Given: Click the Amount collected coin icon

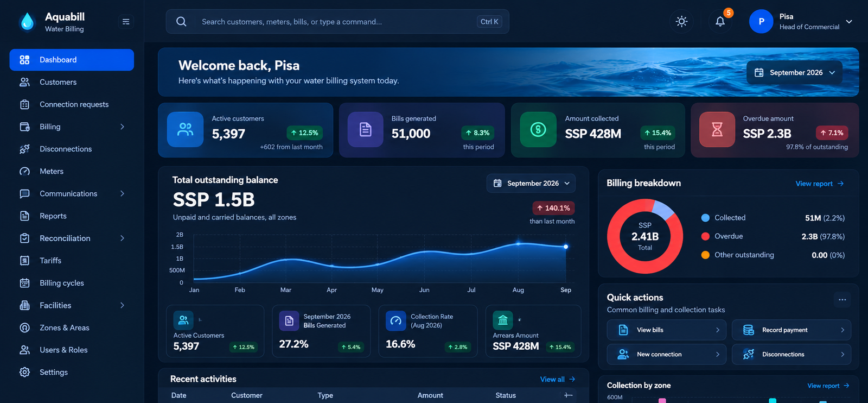Looking at the screenshot, I should [x=538, y=129].
